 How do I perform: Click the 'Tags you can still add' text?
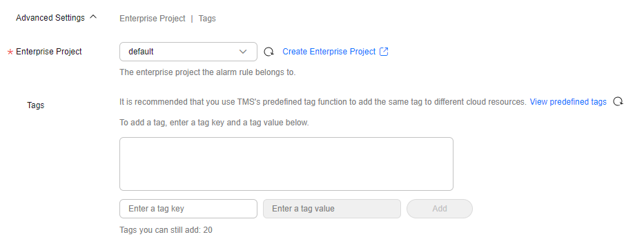(x=166, y=230)
